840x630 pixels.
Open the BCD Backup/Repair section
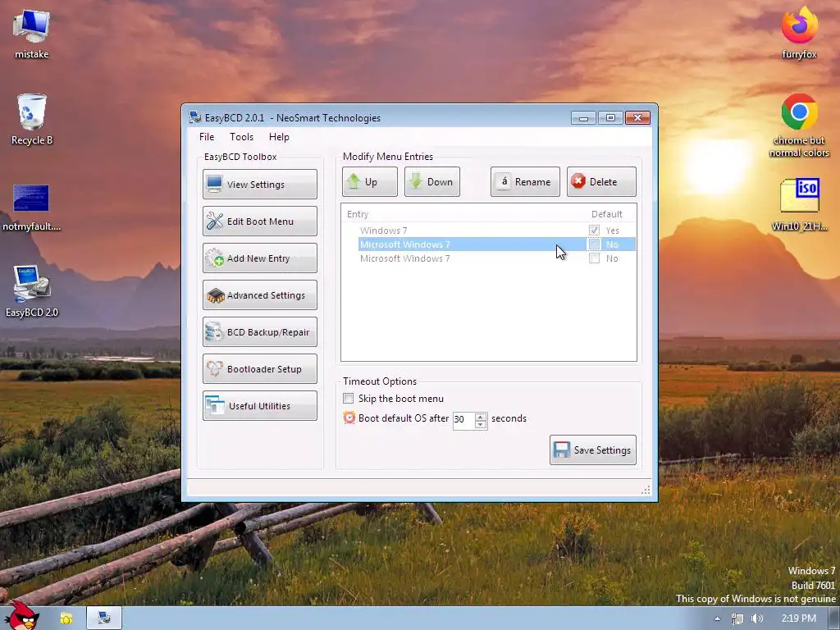coord(260,332)
